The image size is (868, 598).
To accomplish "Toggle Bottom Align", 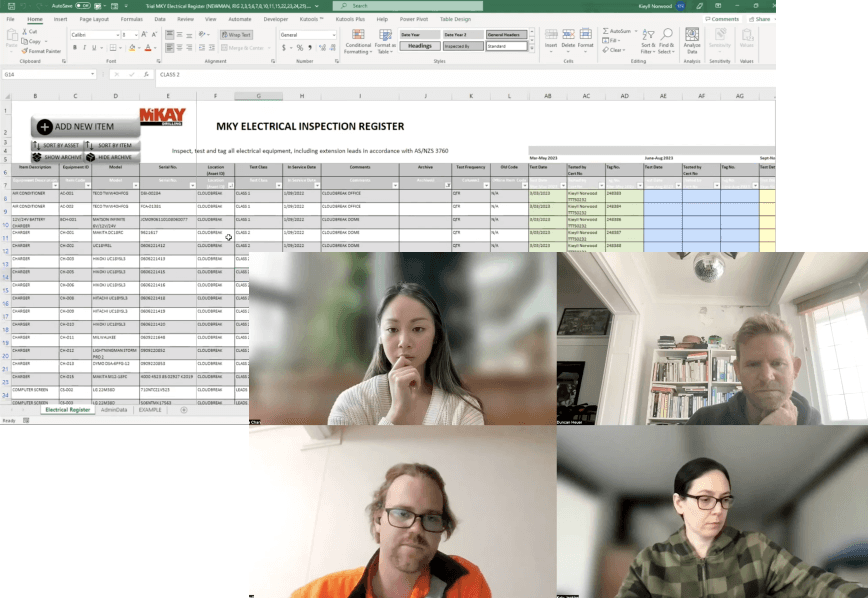I will [189, 35].
